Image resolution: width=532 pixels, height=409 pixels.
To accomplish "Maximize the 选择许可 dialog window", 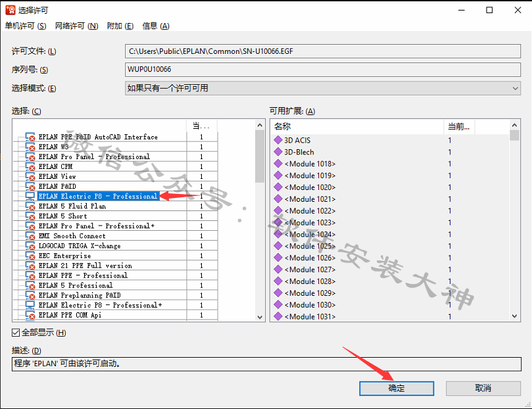I will [x=489, y=10].
